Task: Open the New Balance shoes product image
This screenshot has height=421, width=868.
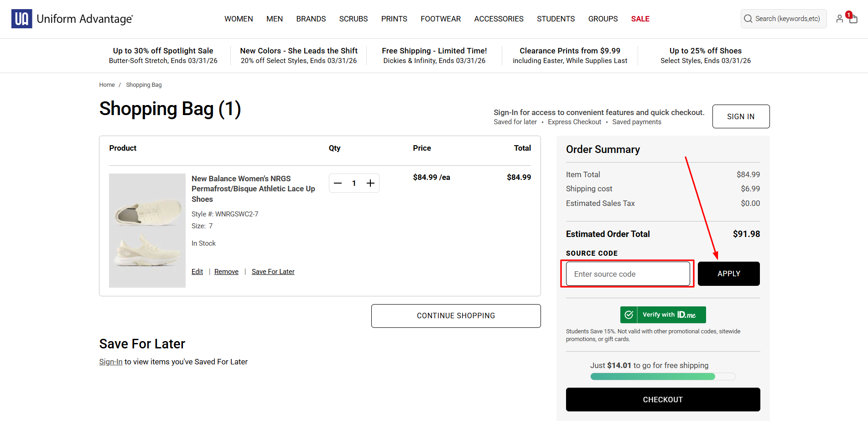Action: [147, 231]
